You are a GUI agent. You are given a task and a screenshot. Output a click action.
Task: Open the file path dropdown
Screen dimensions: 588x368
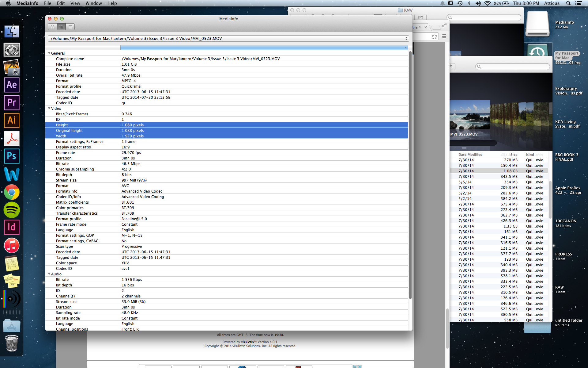click(x=406, y=38)
